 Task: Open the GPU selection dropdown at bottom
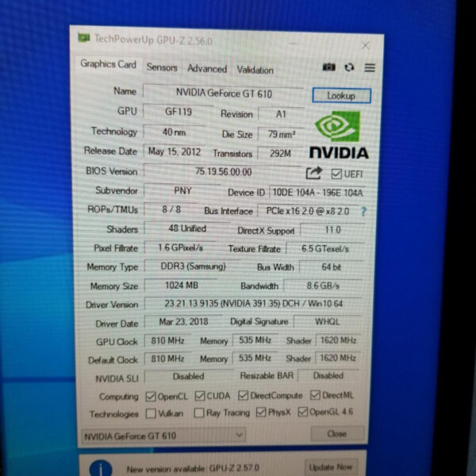(163, 436)
